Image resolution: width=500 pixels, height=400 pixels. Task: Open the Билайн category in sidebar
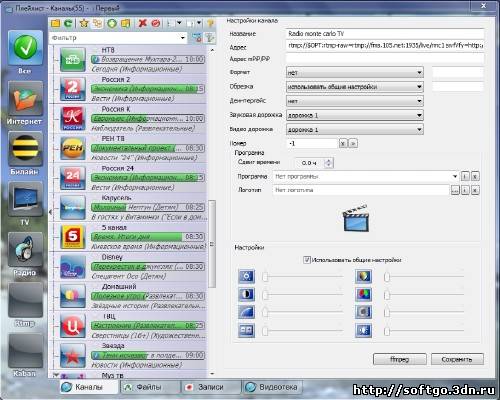[x=25, y=149]
